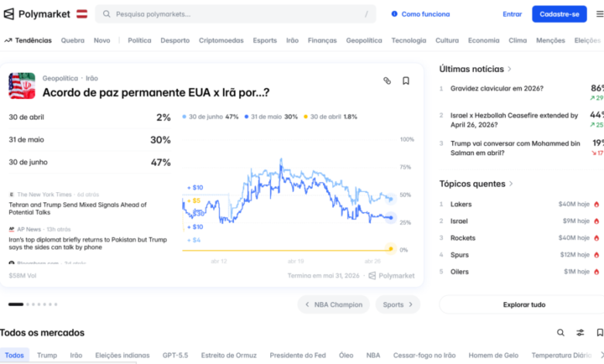The width and height of the screenshot is (604, 364).
Task: Click the info icon next to Como funciona
Action: (x=394, y=14)
